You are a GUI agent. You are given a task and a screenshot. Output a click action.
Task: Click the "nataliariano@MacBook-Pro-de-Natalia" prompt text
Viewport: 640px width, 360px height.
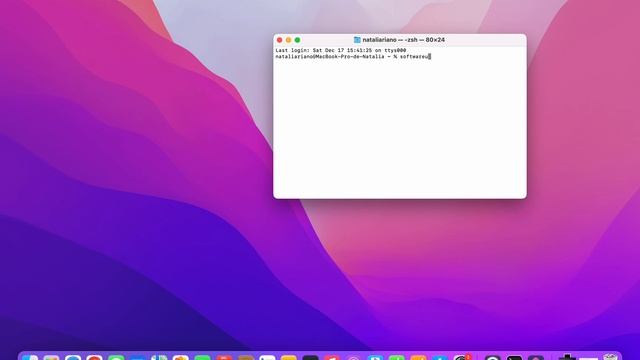(330, 57)
